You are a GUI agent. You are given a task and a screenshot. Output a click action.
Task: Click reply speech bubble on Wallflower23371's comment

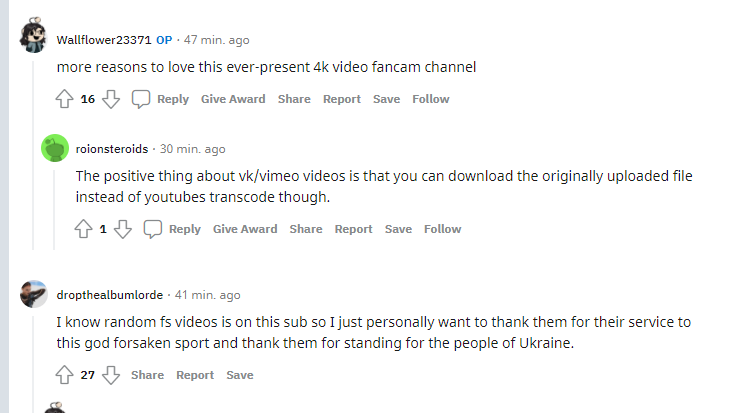142,99
